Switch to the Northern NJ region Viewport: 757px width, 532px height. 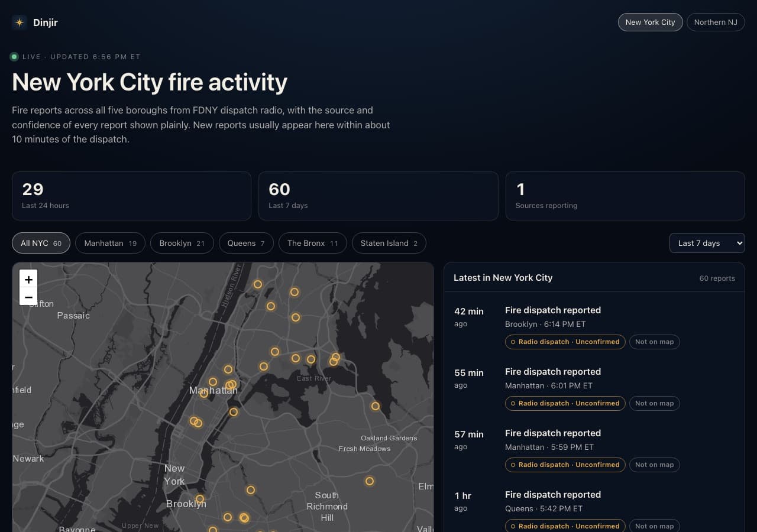716,22
